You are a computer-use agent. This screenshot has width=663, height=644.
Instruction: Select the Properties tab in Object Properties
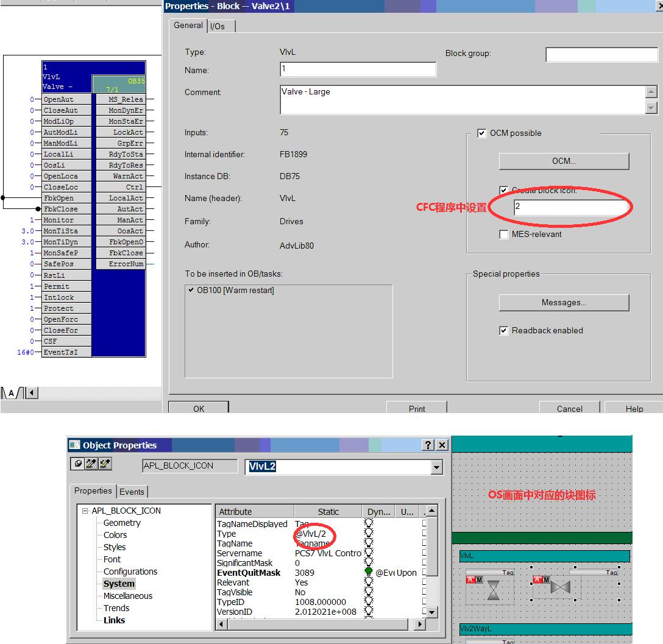point(93,490)
